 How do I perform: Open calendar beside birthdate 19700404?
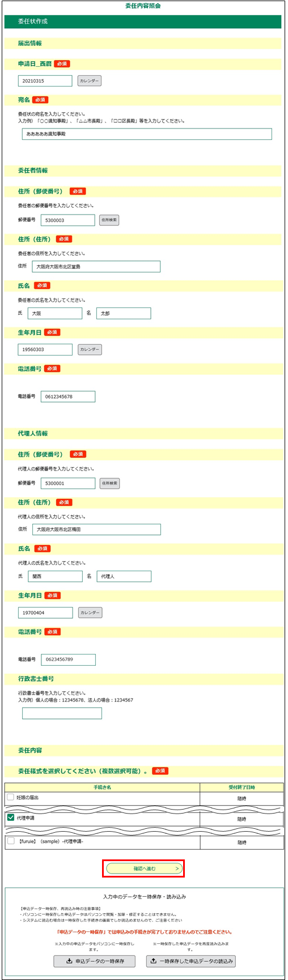[x=90, y=613]
